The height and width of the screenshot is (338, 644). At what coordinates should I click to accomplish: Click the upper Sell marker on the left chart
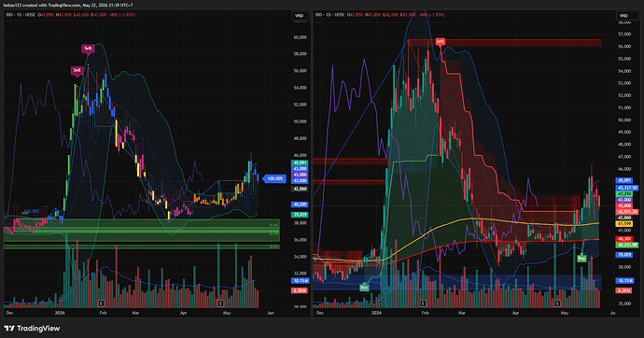click(88, 49)
